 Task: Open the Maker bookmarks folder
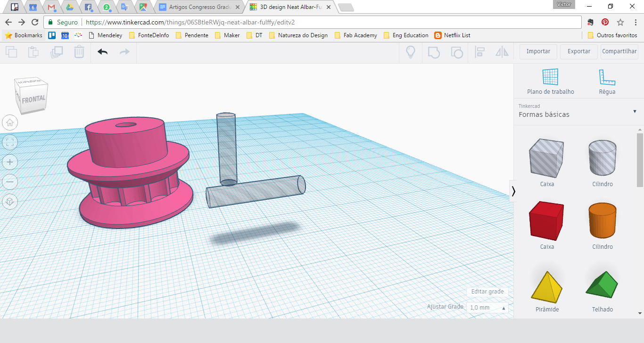coord(227,35)
